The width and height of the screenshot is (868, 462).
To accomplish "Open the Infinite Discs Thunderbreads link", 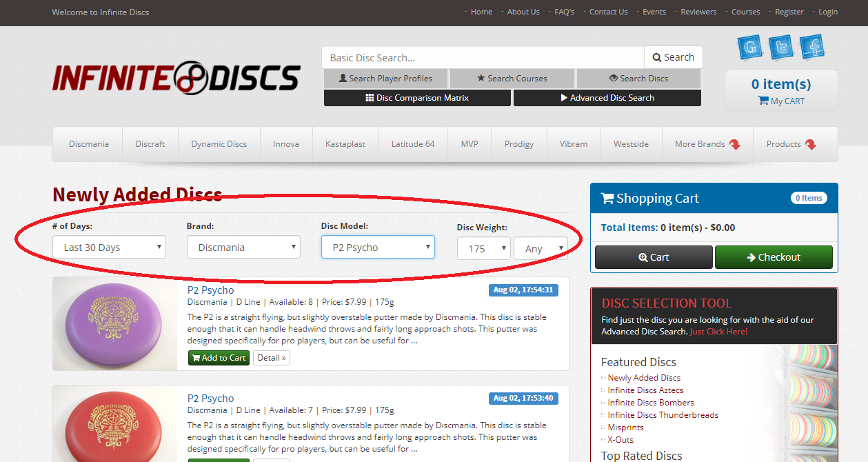I will coord(663,415).
